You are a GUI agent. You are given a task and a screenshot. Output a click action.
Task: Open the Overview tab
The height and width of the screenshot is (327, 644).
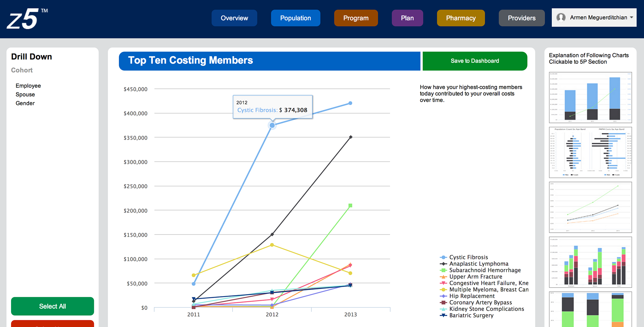click(x=234, y=18)
